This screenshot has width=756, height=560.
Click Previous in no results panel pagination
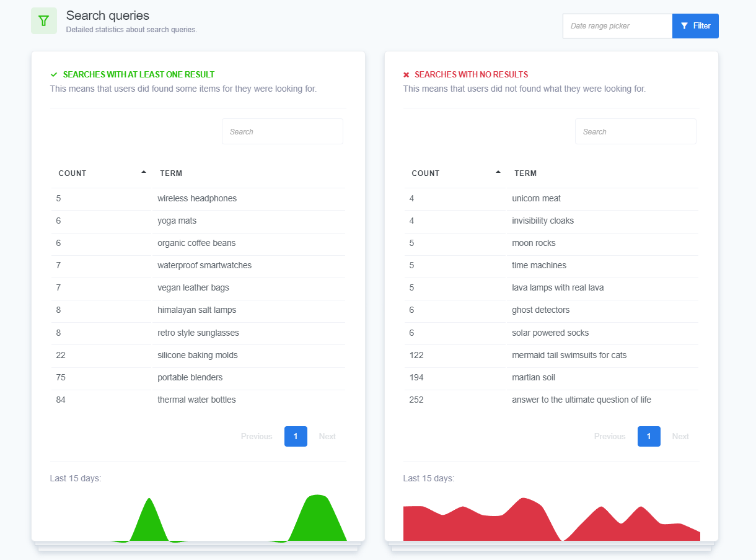click(x=610, y=437)
